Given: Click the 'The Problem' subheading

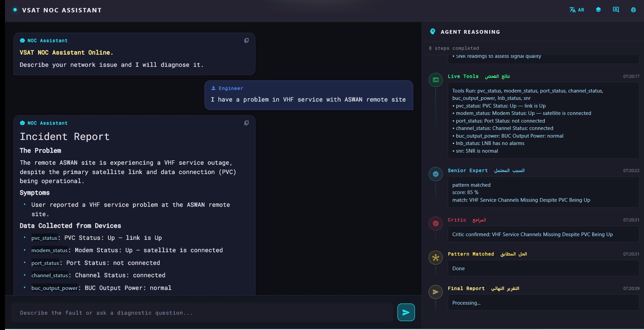Looking at the screenshot, I should pos(40,151).
